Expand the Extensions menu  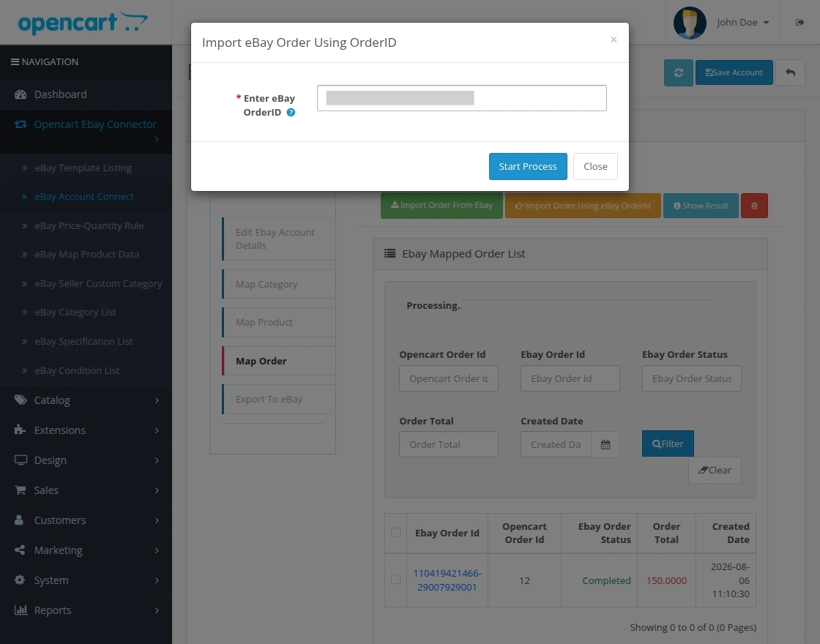[x=86, y=430]
